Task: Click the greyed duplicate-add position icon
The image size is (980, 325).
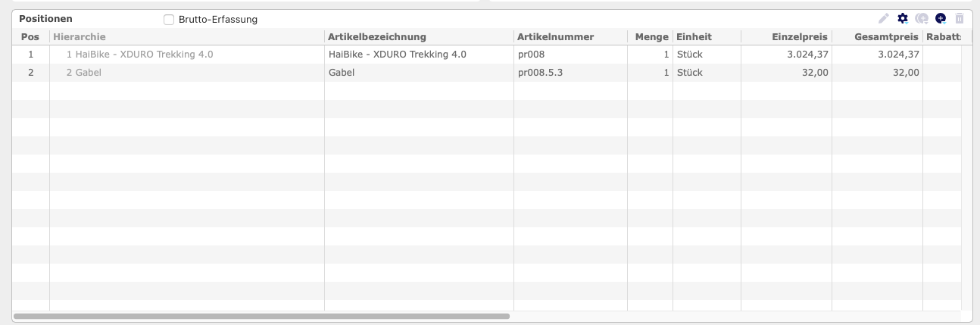Action: pyautogui.click(x=922, y=18)
